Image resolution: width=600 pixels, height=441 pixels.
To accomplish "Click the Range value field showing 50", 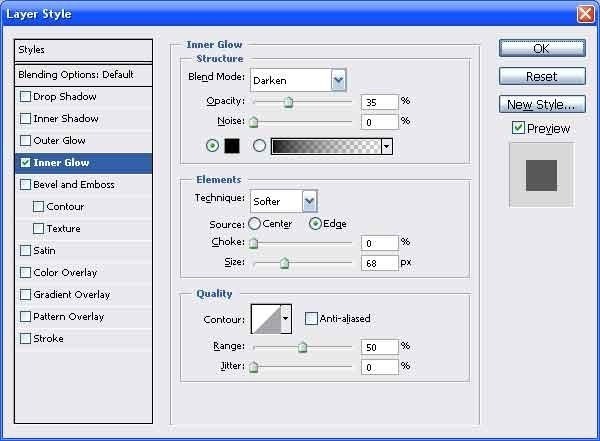I will pyautogui.click(x=380, y=347).
